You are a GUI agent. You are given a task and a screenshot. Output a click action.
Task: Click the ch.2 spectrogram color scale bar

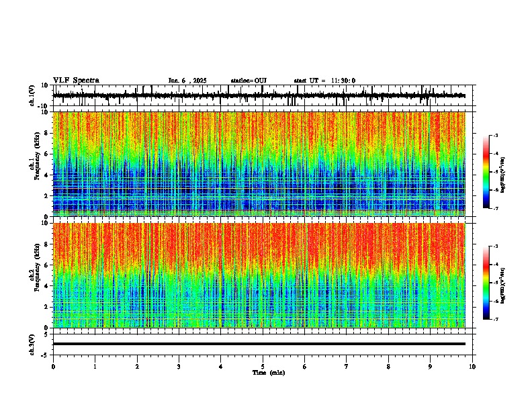486,283
